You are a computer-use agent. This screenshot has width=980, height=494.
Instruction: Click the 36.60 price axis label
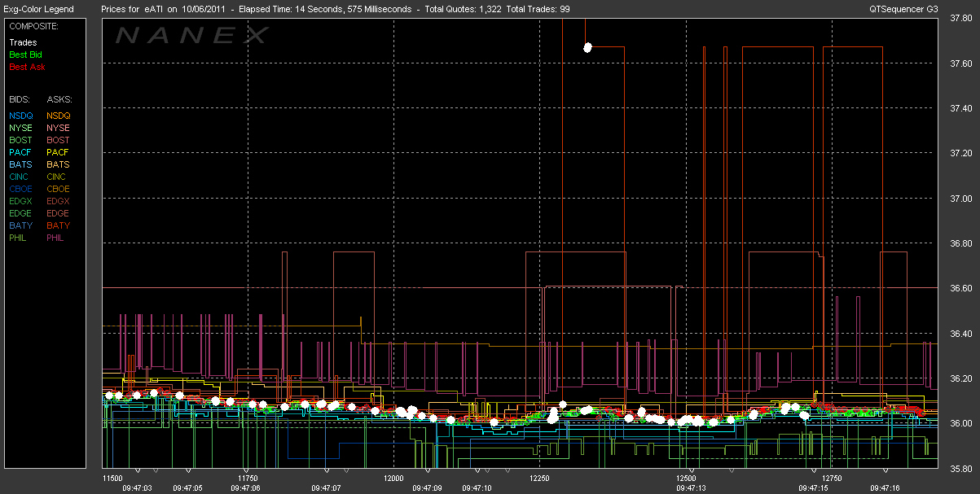961,288
